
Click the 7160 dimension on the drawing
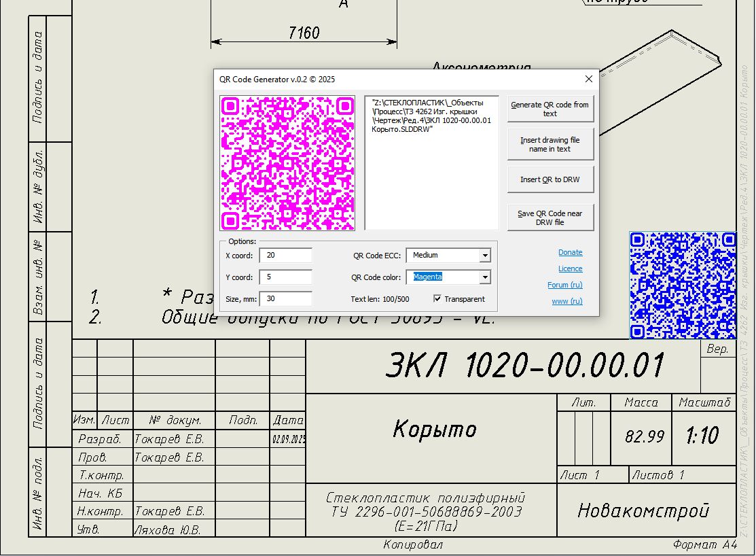(x=304, y=33)
